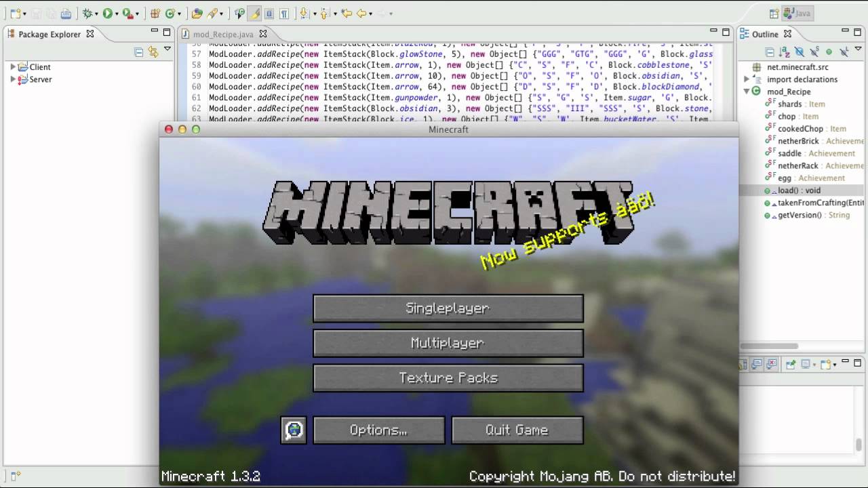868x488 pixels.
Task: Click the Multiplayer button in Minecraft
Action: pos(448,343)
